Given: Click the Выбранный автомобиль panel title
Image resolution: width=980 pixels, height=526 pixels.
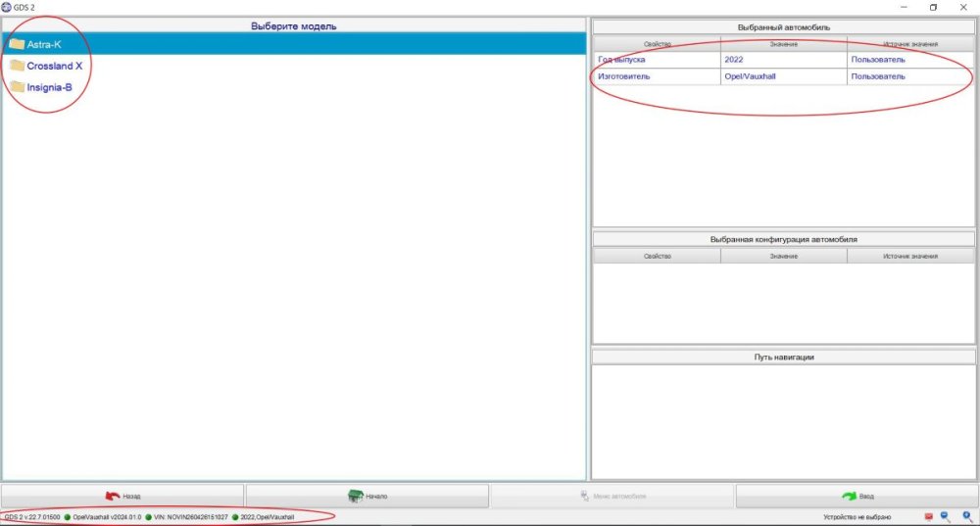Looking at the screenshot, I should [x=784, y=27].
